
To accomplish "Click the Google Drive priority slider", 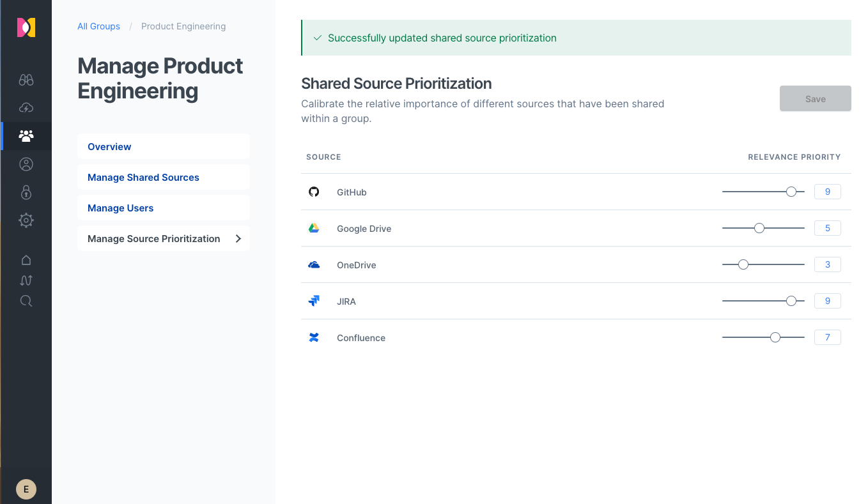I will [763, 228].
